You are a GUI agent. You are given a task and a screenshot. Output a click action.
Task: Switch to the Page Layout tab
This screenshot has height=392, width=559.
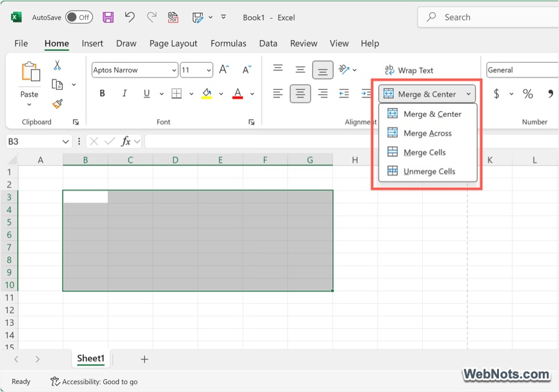tap(173, 43)
